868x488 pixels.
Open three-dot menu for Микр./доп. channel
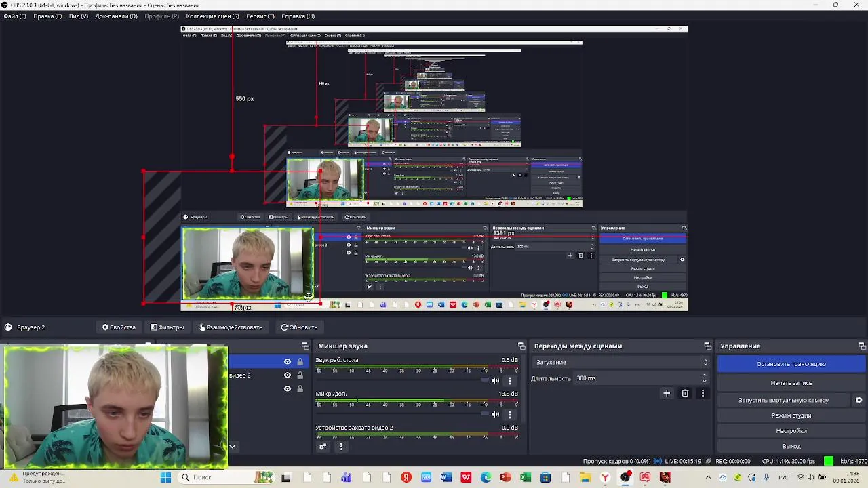click(510, 414)
